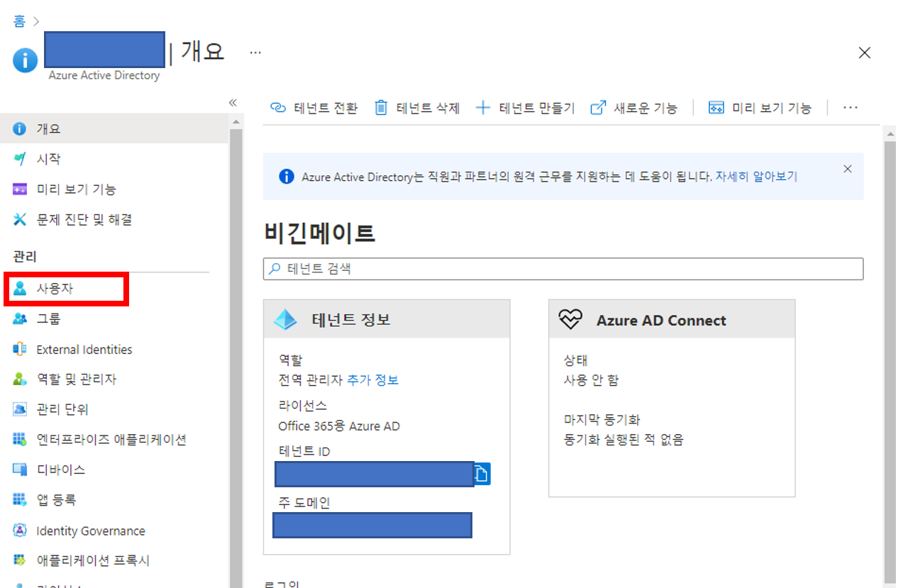Screen dimensions: 920x588
Task: Click the 시작 rocket icon
Action: click(20, 159)
